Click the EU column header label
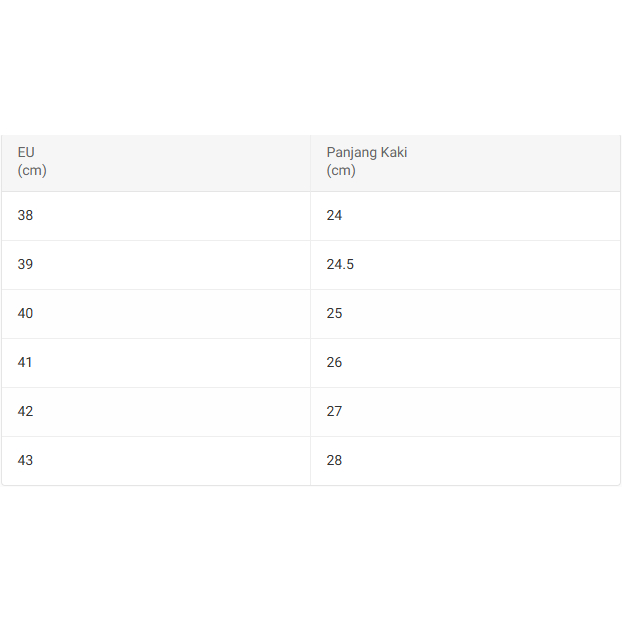Image resolution: width=622 pixels, height=622 pixels. (x=26, y=153)
